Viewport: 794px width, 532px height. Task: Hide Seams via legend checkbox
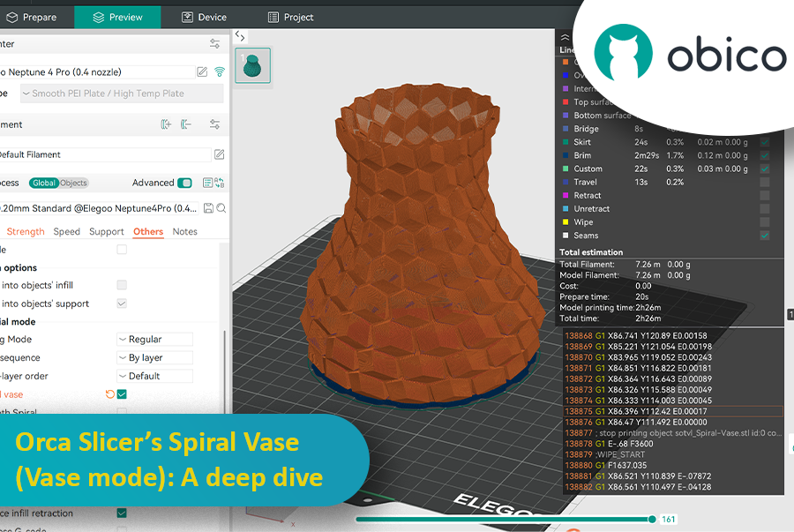765,236
